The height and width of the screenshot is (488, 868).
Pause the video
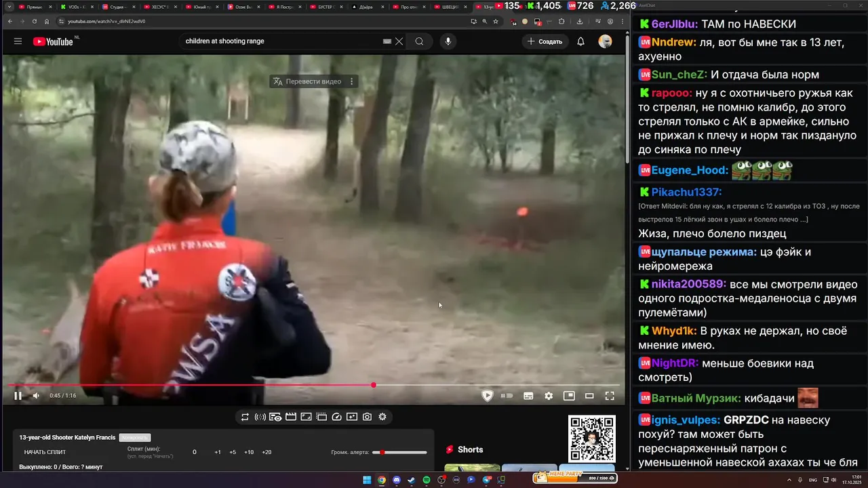tap(18, 396)
